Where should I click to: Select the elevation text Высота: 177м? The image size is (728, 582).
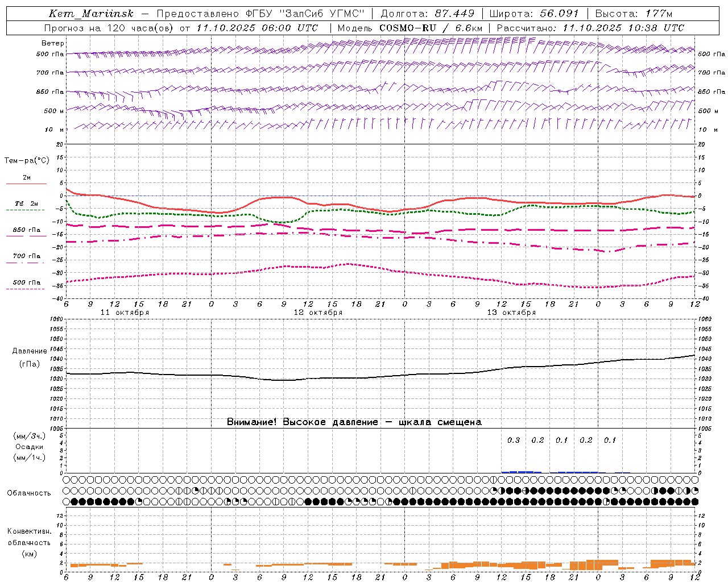[x=633, y=14]
